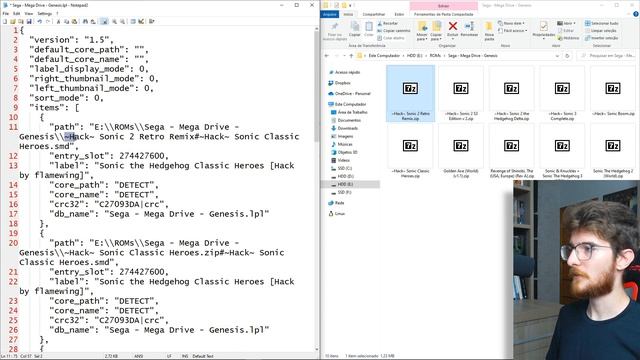Click the Explorer search field
This screenshot has width=640, height=360.
tap(607, 56)
